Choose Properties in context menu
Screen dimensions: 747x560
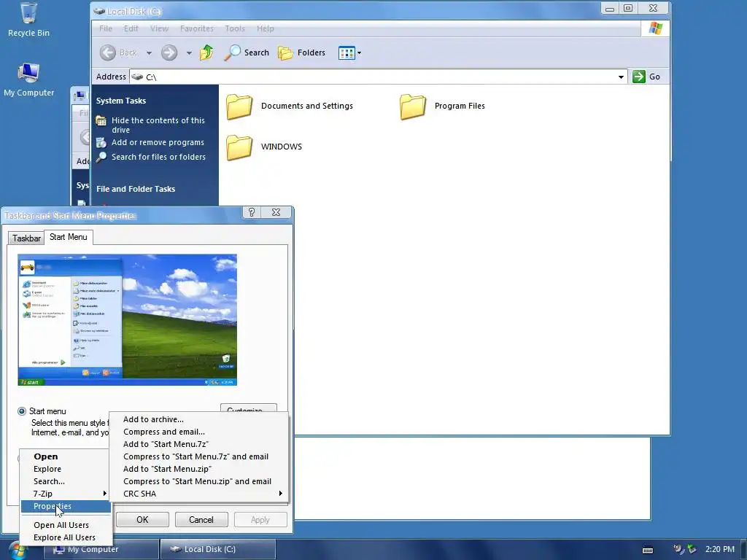tap(66, 506)
